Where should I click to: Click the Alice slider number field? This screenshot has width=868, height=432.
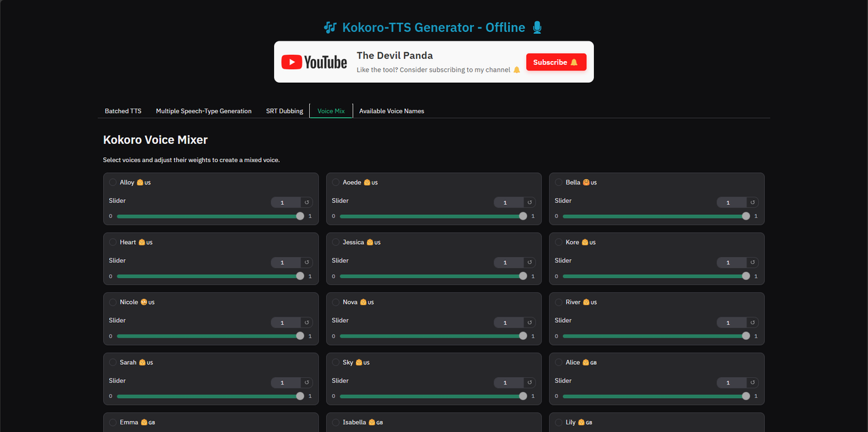tap(732, 382)
